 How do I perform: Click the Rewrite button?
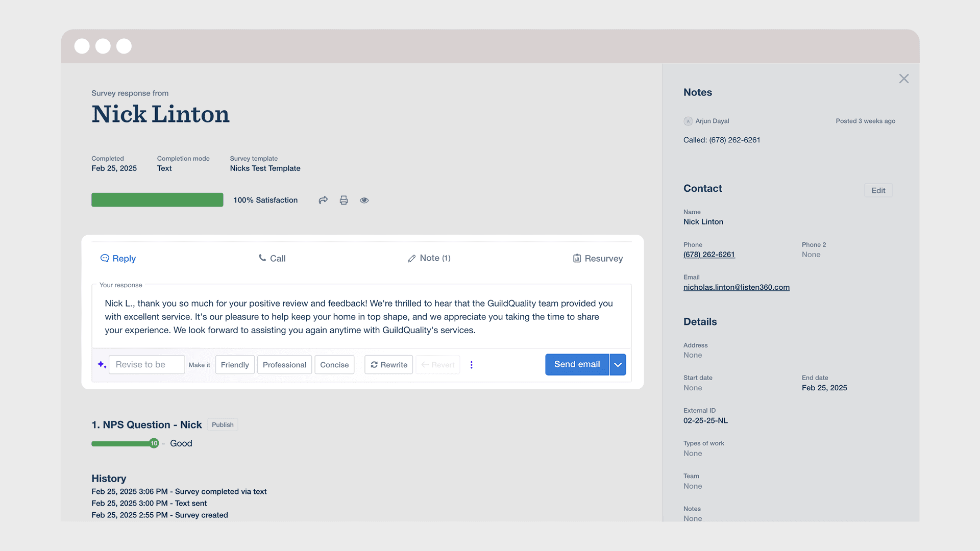(388, 365)
